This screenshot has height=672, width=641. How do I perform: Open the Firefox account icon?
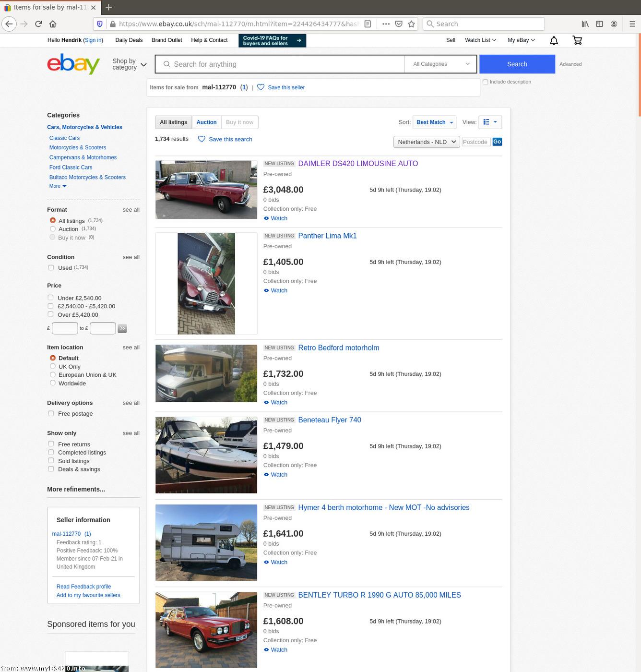tap(614, 24)
